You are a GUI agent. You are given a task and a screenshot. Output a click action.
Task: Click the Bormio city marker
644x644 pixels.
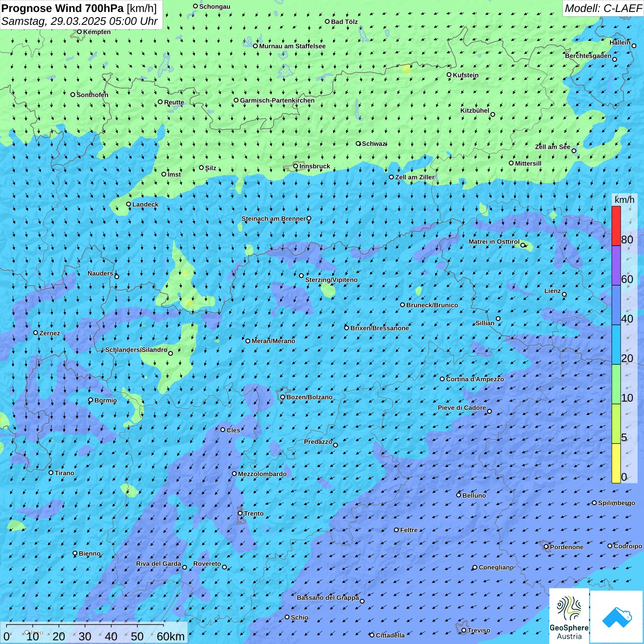point(91,400)
